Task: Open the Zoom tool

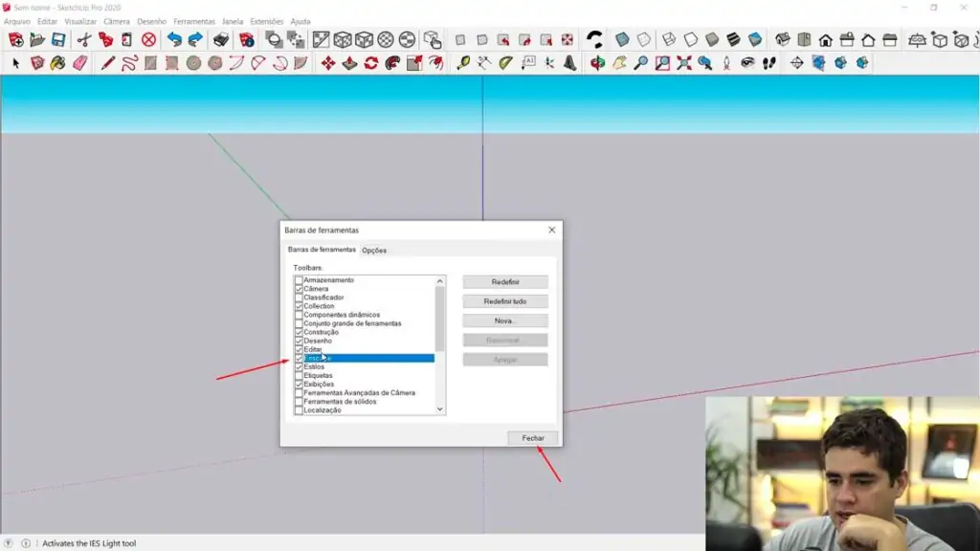Action: (643, 60)
